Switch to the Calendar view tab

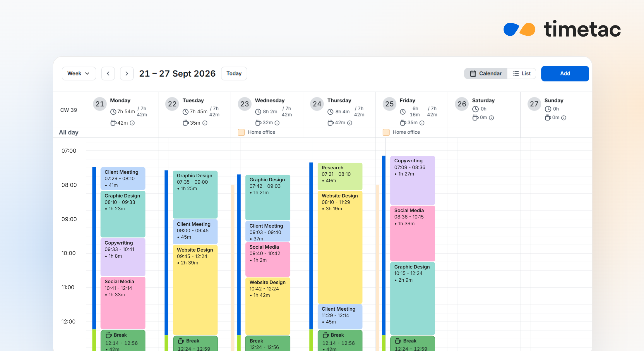486,73
